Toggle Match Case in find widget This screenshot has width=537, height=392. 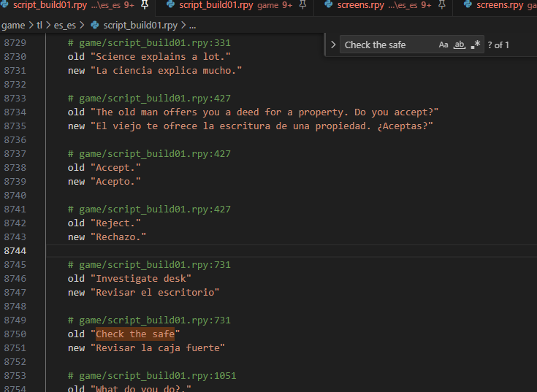pyautogui.click(x=443, y=45)
